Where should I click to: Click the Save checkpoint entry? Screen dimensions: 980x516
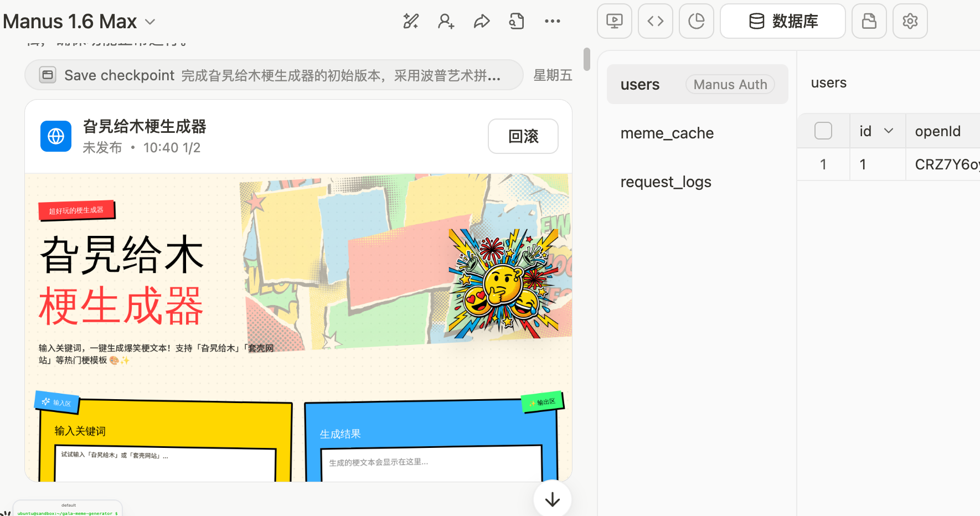click(x=274, y=75)
